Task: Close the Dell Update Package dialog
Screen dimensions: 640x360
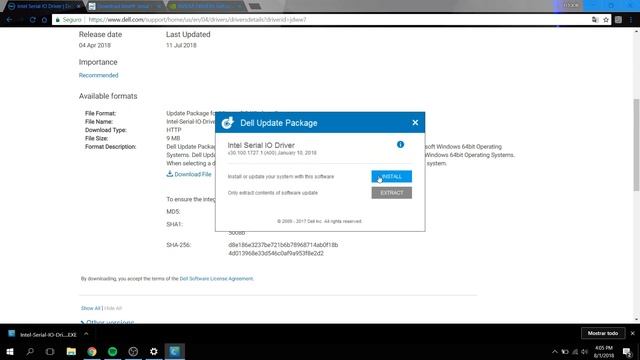Action: [415, 122]
